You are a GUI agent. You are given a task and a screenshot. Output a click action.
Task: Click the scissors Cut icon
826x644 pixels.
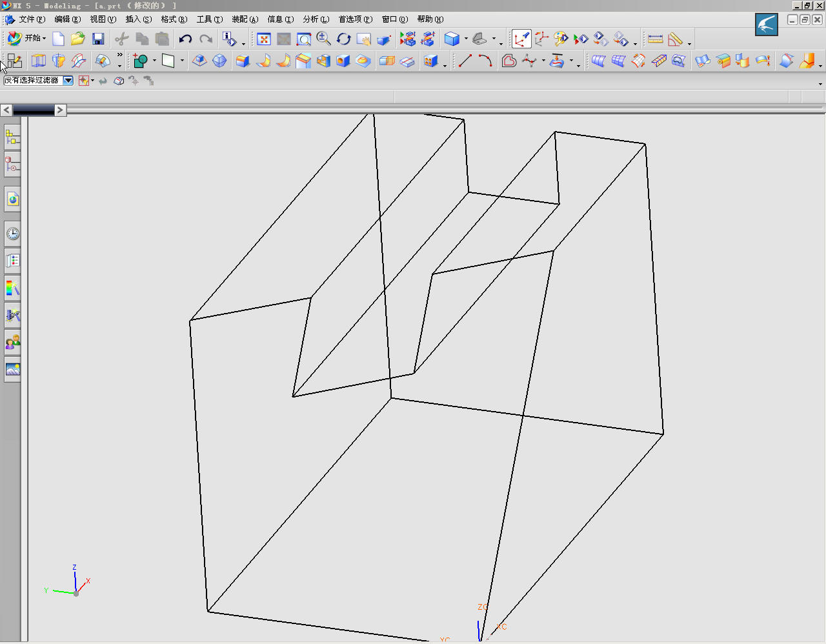(121, 39)
